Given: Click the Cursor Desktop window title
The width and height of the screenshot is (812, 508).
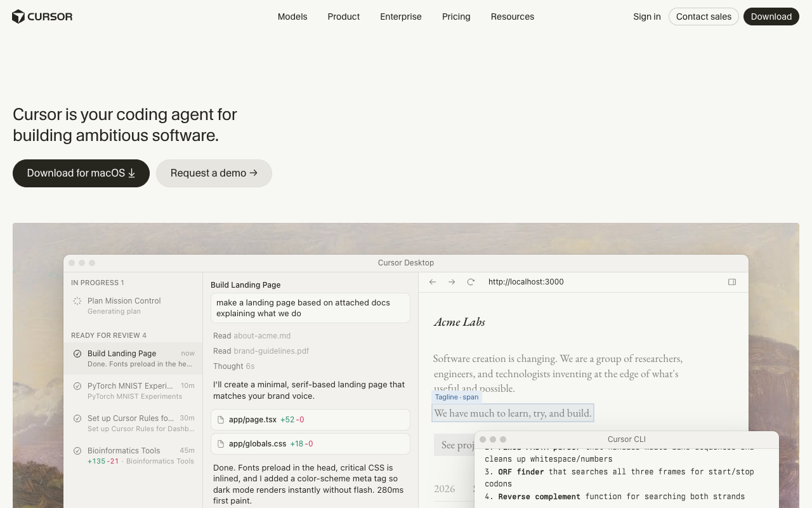Looking at the screenshot, I should (406, 263).
